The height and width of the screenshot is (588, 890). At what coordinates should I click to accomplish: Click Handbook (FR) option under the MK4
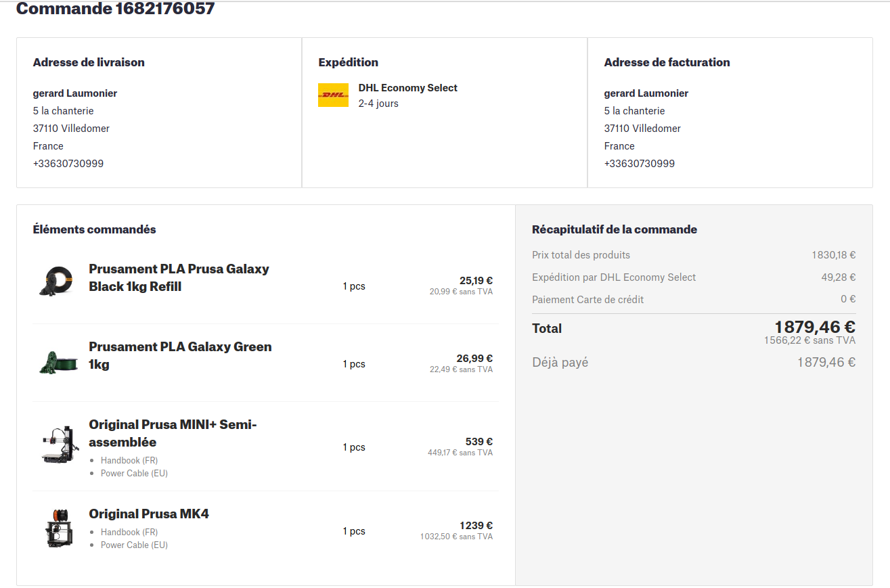[129, 532]
